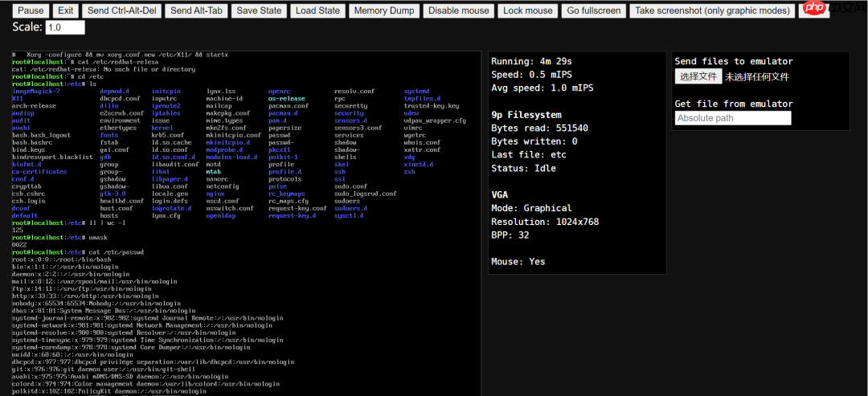Click 'gtk-3.0' directory name in the listing
This screenshot has width=868, height=396.
(113, 194)
